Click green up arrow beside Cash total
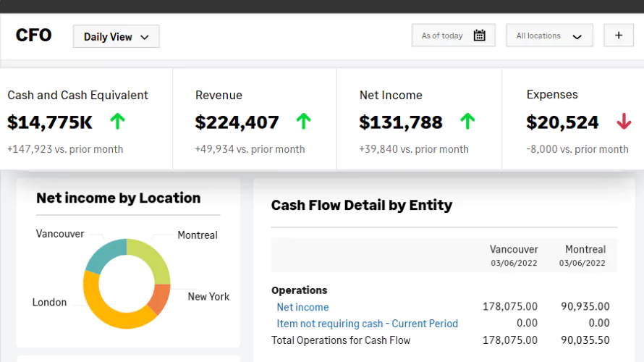Viewport: 644px width, 362px height. coord(117,122)
